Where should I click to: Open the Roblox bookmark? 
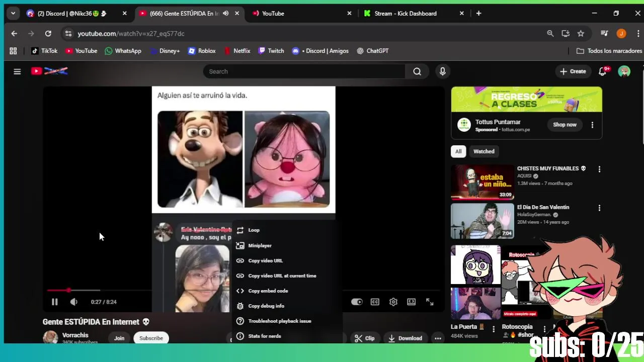pyautogui.click(x=202, y=51)
